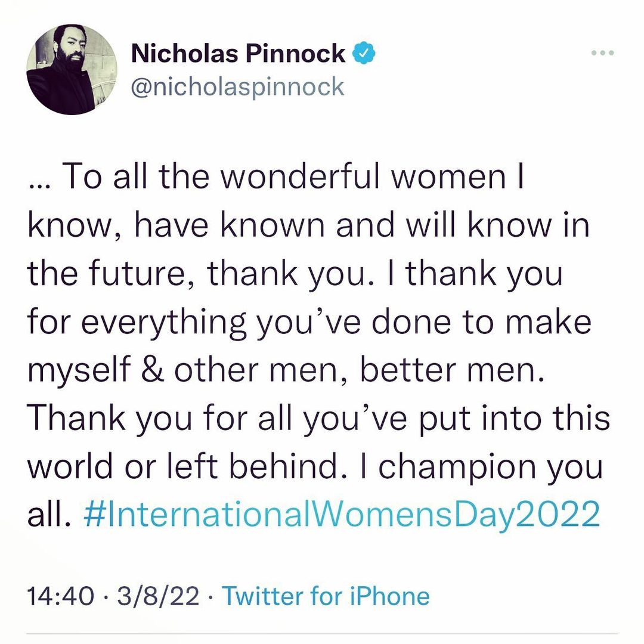Image resolution: width=644 pixels, height=644 pixels.
Task: Click the 14:40 tweet timestamp
Action: coord(61,596)
